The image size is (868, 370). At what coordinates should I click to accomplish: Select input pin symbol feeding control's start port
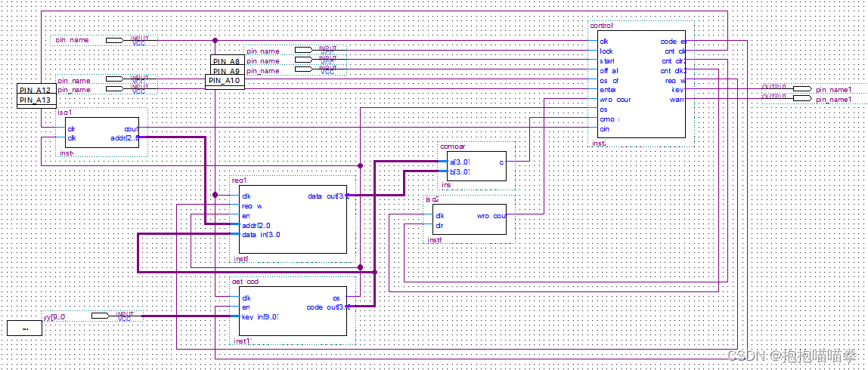tap(304, 60)
